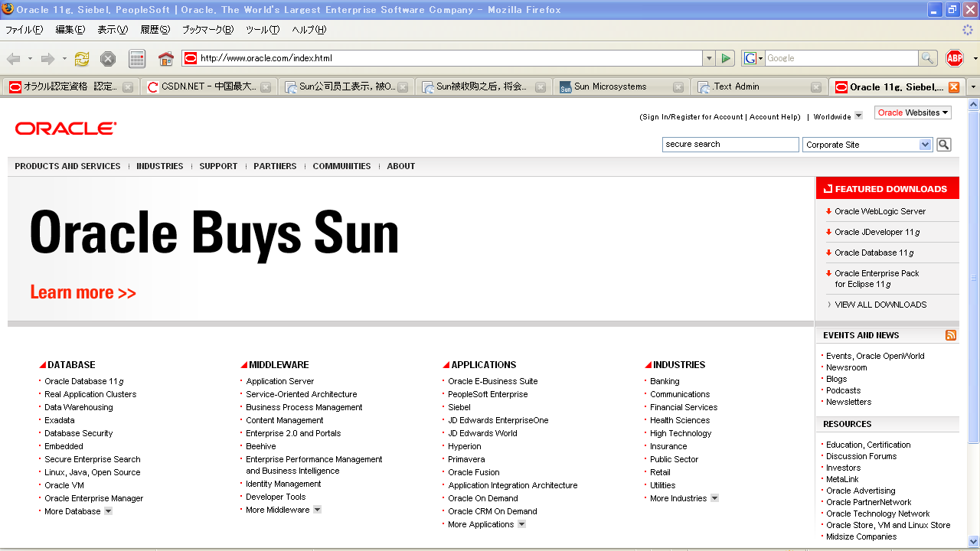Close the active Oracle 11g tab
This screenshot has width=980, height=551.
tap(954, 87)
